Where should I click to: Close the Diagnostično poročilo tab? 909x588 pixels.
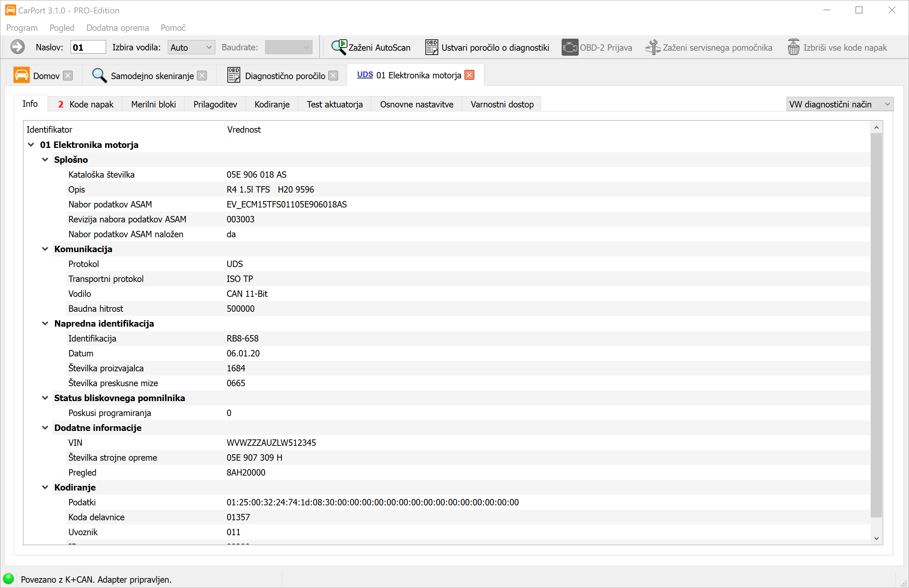coord(334,76)
